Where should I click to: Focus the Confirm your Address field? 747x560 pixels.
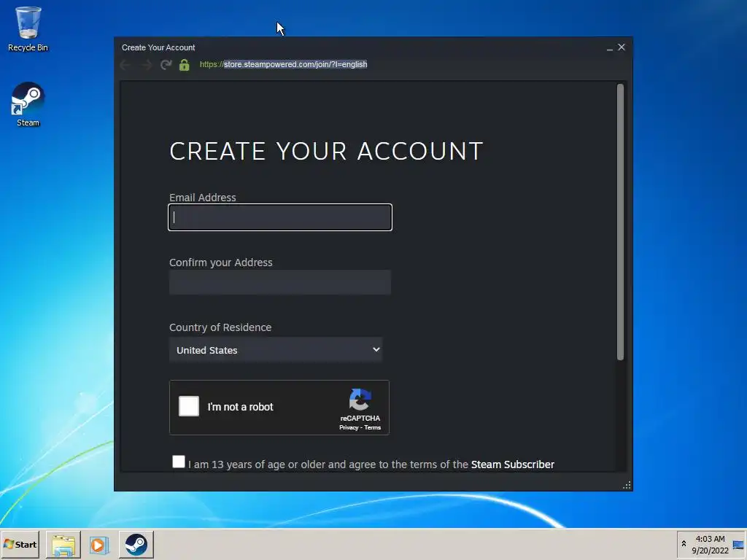pyautogui.click(x=280, y=282)
